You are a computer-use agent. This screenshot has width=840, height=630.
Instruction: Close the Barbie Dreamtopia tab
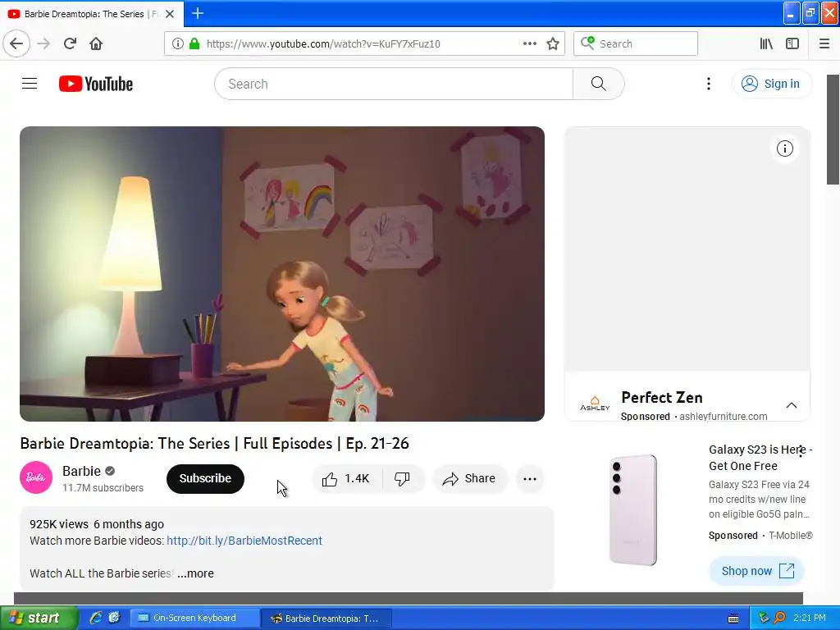tap(170, 14)
